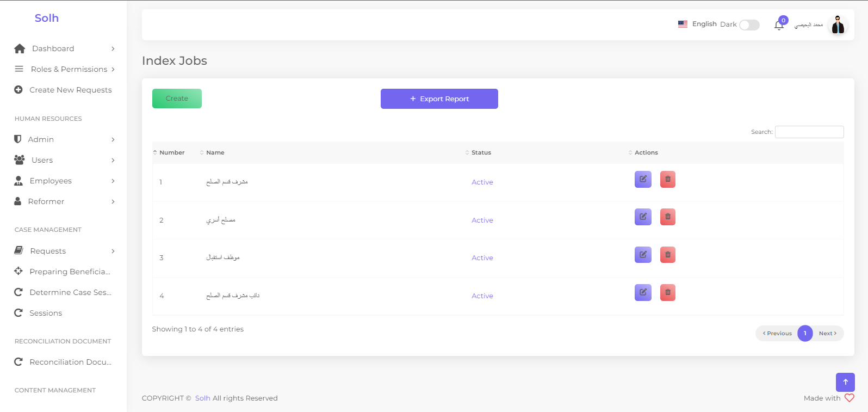Toggle Dark mode switch
Viewport: 868px width, 412px height.
click(749, 25)
